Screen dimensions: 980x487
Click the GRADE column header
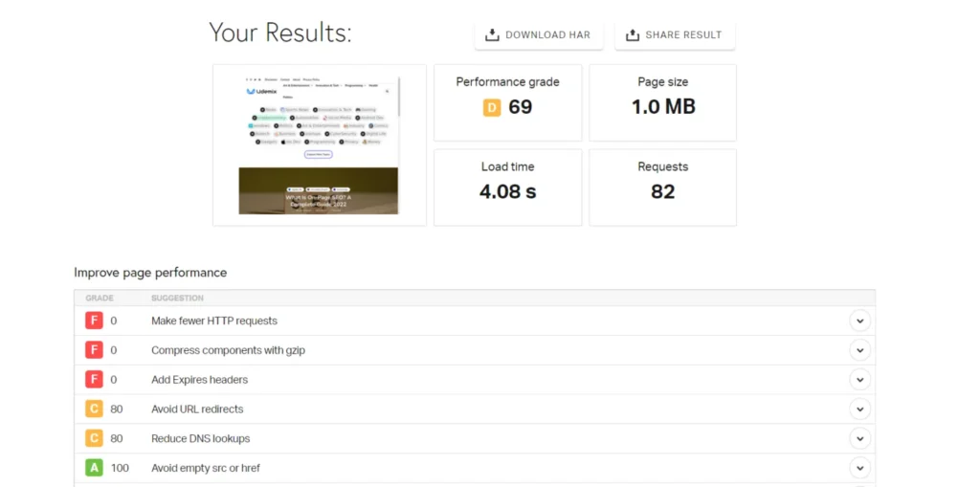tap(100, 299)
